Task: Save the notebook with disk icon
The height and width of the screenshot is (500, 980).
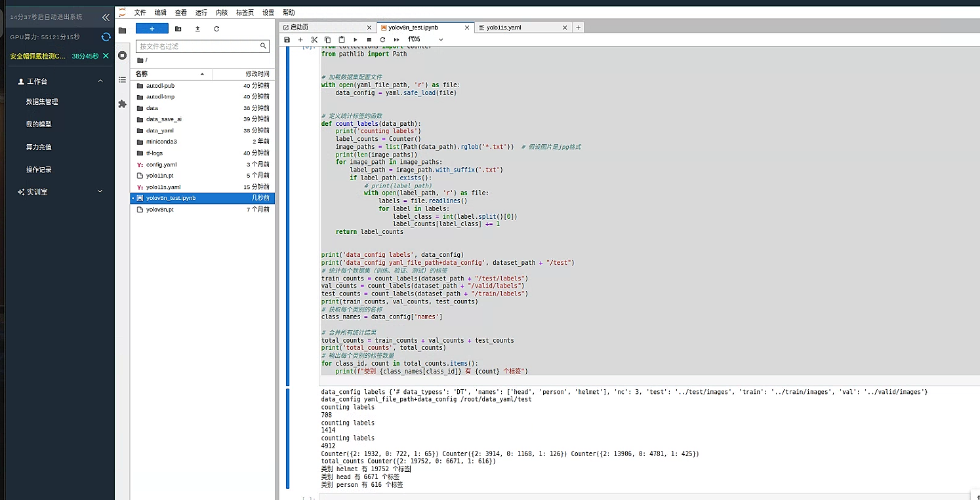Action: click(287, 39)
